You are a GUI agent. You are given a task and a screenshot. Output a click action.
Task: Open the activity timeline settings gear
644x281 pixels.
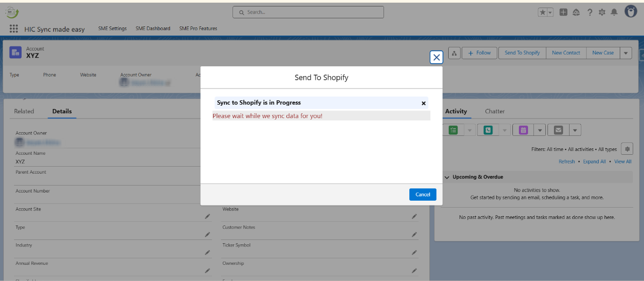pos(626,148)
